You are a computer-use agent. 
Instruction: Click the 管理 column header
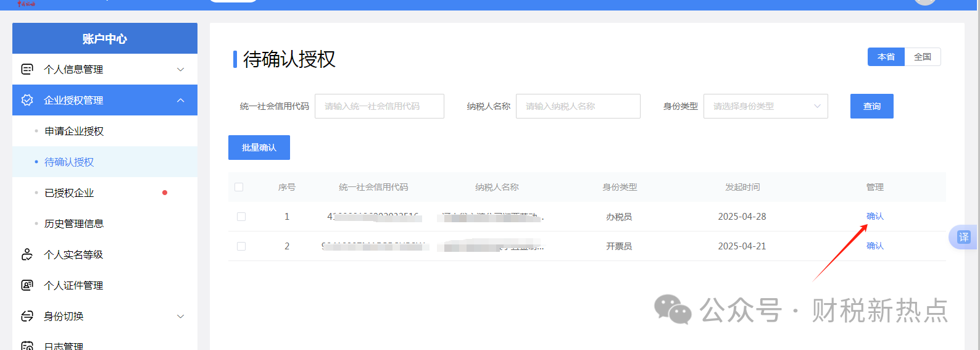(x=875, y=187)
